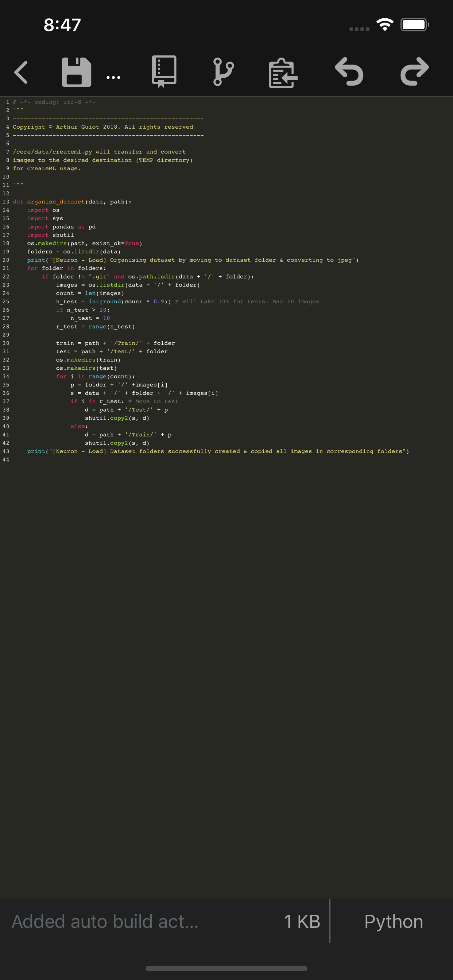Tap 'def organise_dataset(data, path):' line
The image size is (453, 980).
[x=72, y=202]
